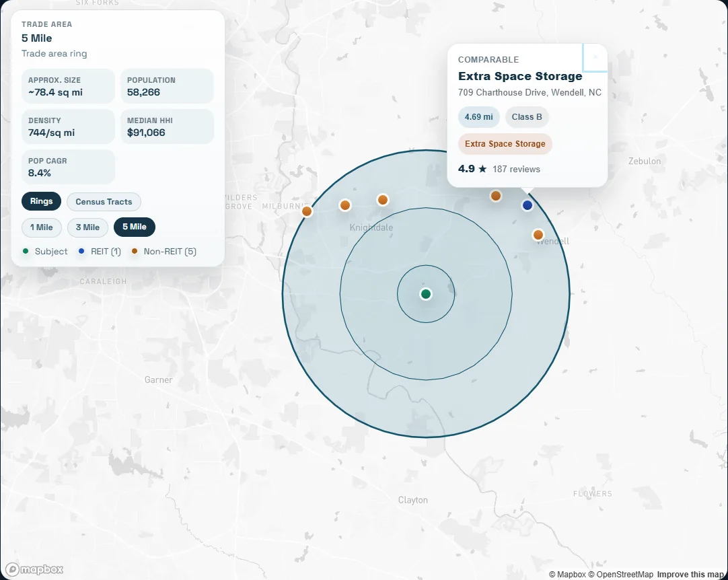
Task: Click the Zebulon map label
Action: 645,161
